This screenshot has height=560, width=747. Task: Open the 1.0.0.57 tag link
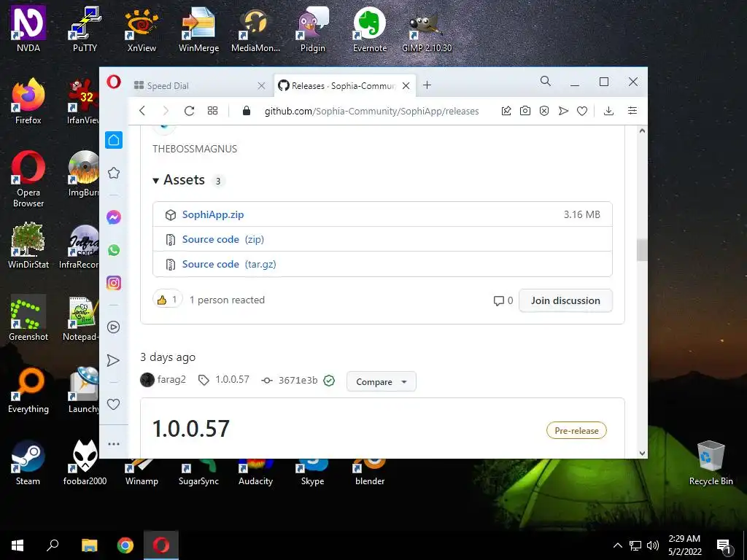pos(232,379)
